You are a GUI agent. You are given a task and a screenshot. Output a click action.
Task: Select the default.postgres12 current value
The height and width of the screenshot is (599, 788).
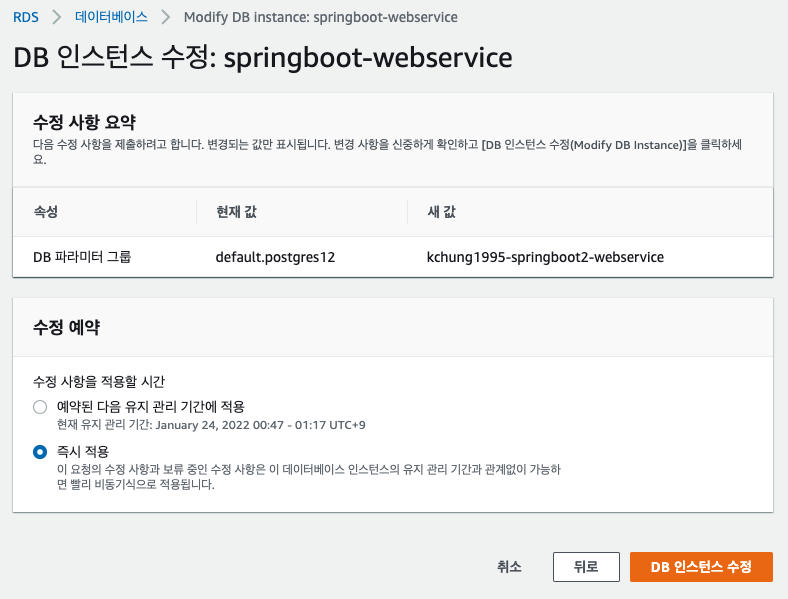coord(275,257)
